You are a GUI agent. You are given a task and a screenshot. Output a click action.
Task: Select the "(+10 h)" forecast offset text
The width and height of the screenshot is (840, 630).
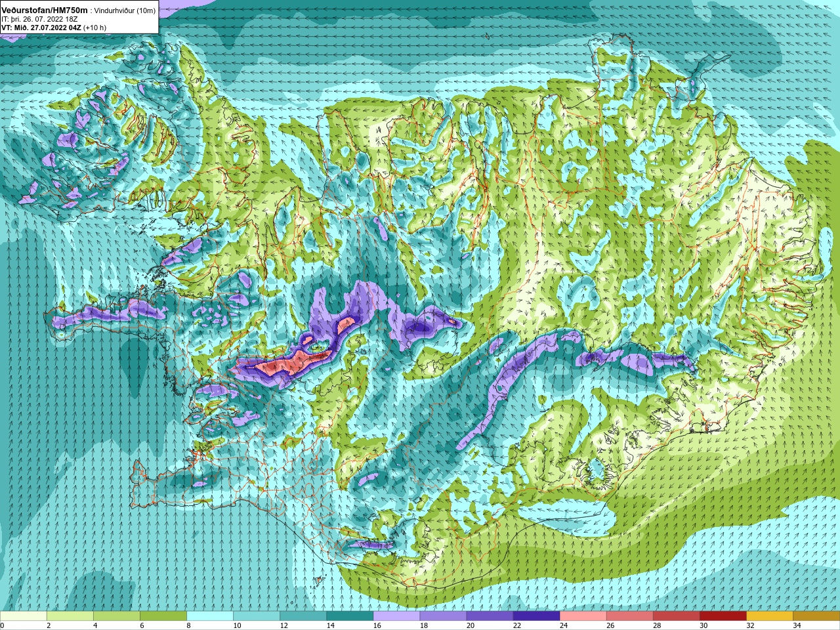point(94,28)
